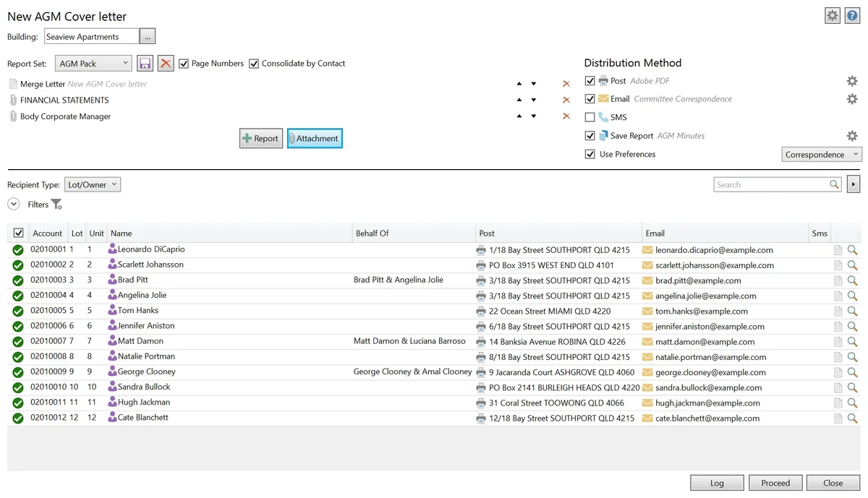The width and height of the screenshot is (868, 498).
Task: Click the magnifier icon in the Search box
Action: pyautogui.click(x=835, y=185)
